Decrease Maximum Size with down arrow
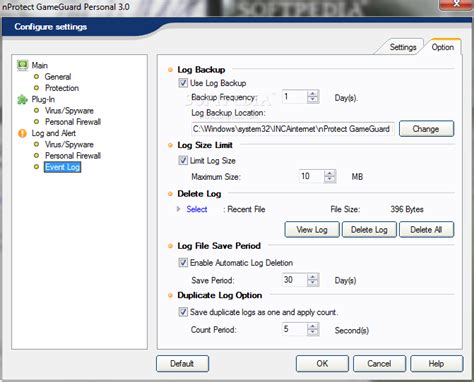474x382 pixels. click(x=330, y=180)
